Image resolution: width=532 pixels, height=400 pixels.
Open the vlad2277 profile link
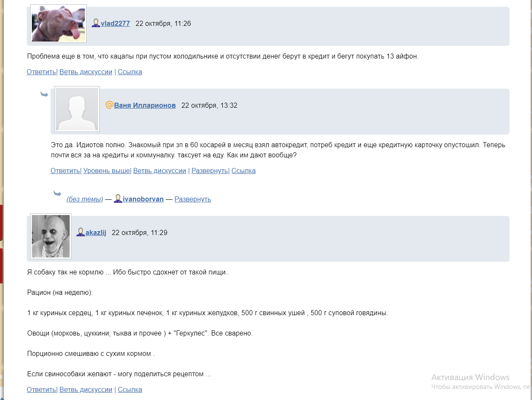point(115,23)
